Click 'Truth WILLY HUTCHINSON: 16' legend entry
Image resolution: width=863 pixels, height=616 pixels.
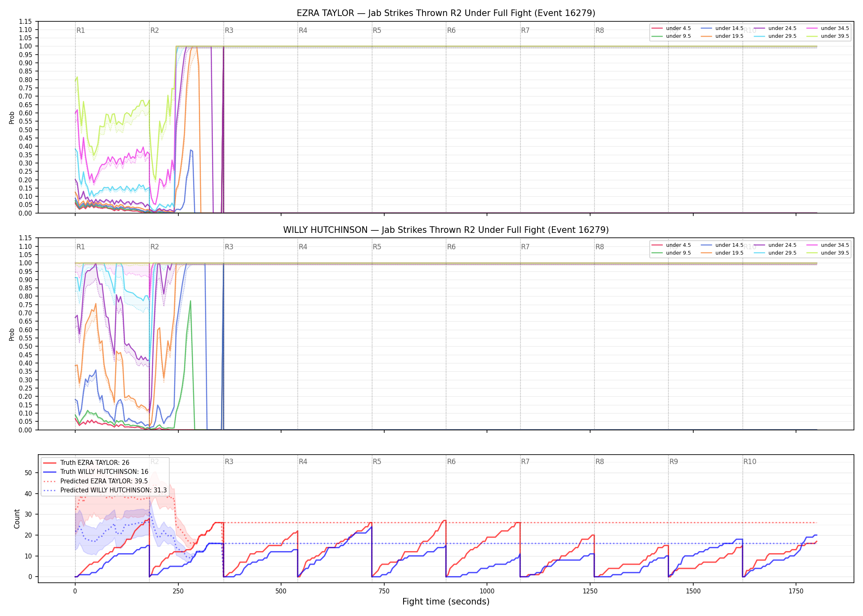(x=96, y=472)
